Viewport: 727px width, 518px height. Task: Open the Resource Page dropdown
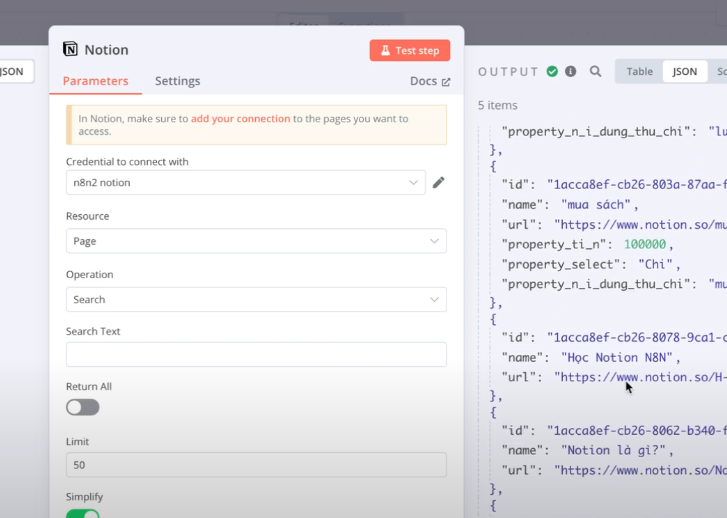(x=256, y=241)
